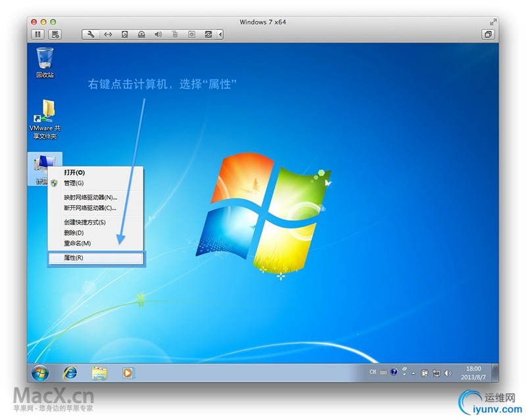
Task: Open VM settings wrench icon
Action: pyautogui.click(x=91, y=34)
